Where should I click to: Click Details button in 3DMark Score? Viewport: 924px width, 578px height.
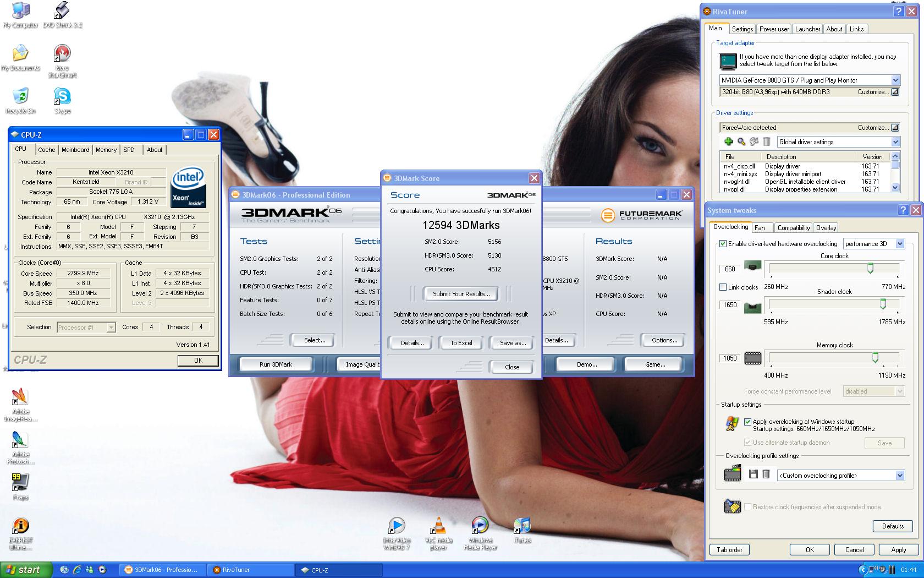412,343
